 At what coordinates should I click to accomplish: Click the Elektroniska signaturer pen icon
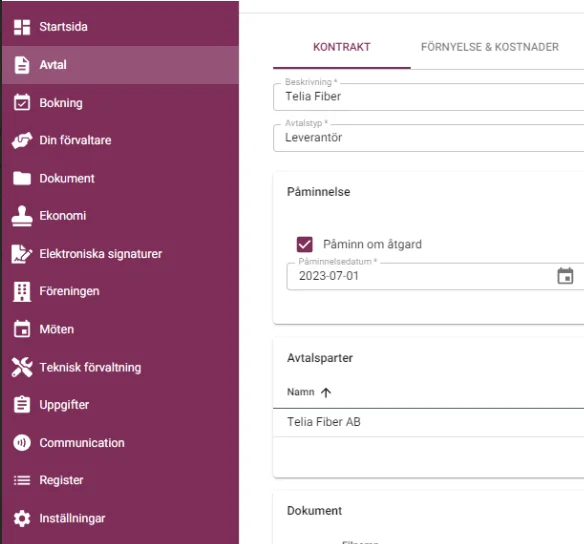point(22,254)
